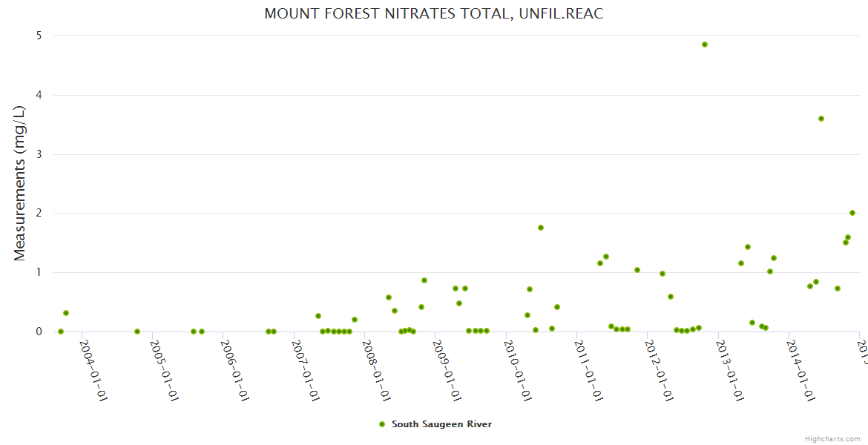Toggle the South Saugeen River legend item
Image resolution: width=868 pixels, height=445 pixels.
pyautogui.click(x=441, y=424)
